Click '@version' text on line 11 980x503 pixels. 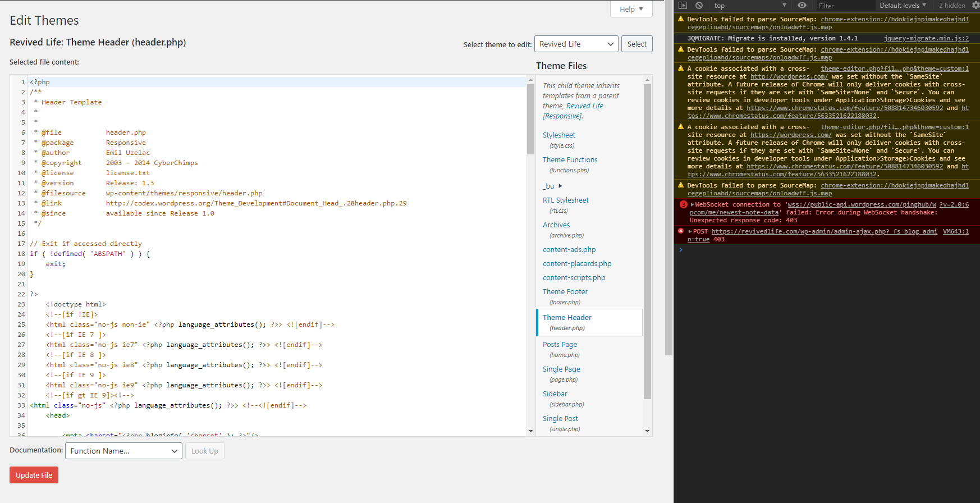(57, 183)
